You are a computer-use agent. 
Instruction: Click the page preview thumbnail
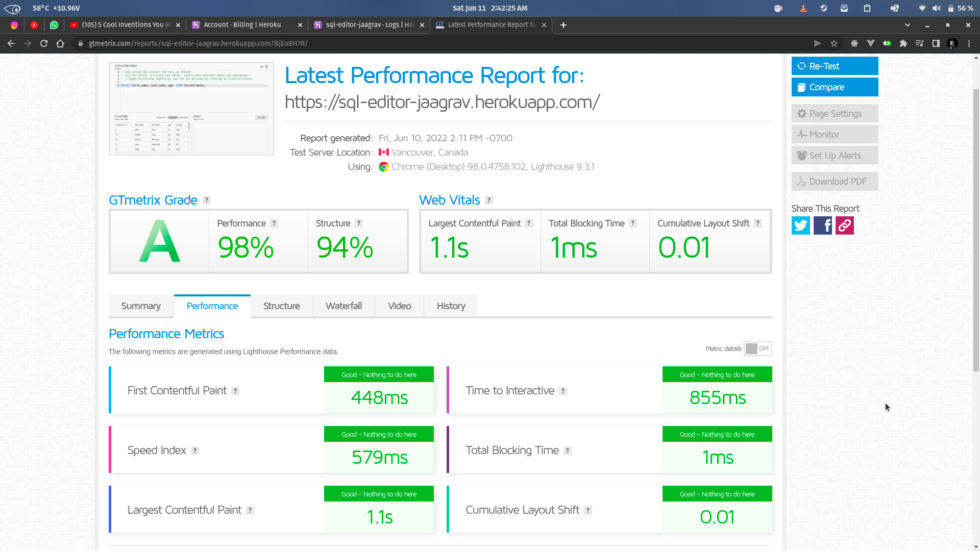click(x=191, y=109)
